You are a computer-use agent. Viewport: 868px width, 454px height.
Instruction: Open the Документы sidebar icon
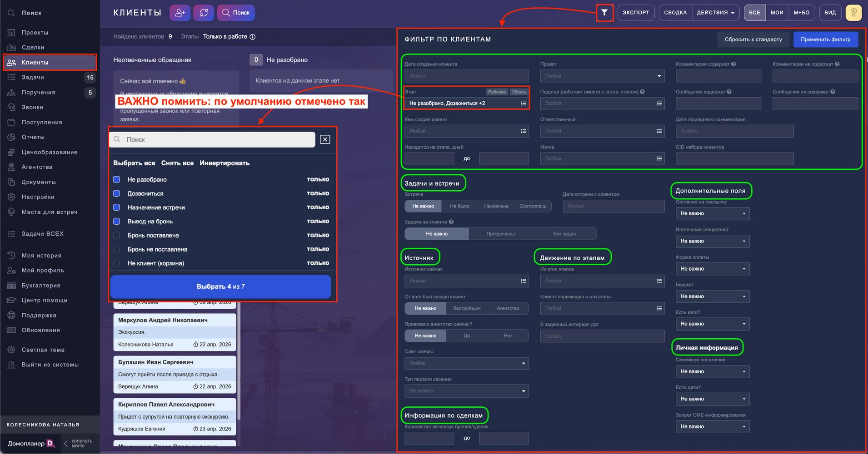(11, 182)
